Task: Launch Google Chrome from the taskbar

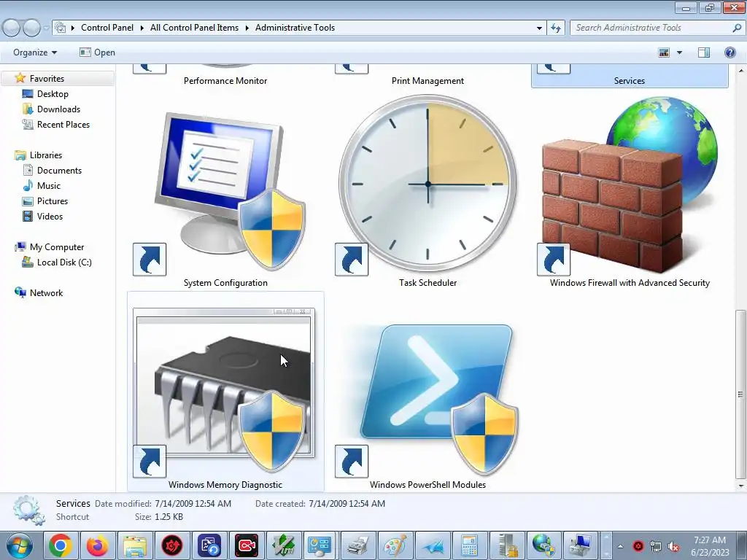Action: (x=60, y=545)
